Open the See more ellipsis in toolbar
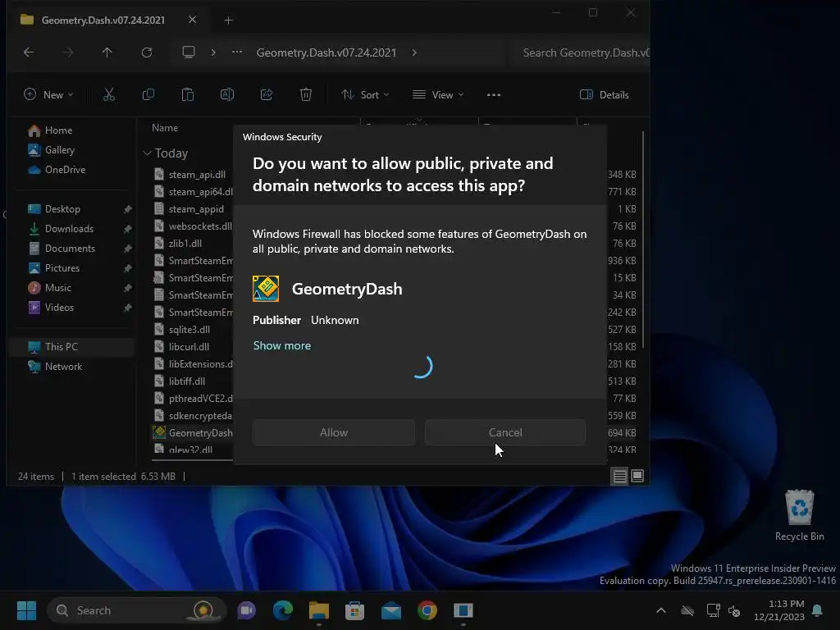Screen dimensions: 840x630 coord(493,95)
